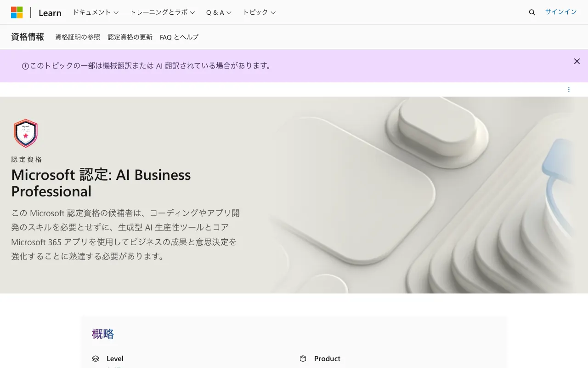The width and height of the screenshot is (588, 368).
Task: Open 資格情報 section heading link
Action: tap(28, 37)
